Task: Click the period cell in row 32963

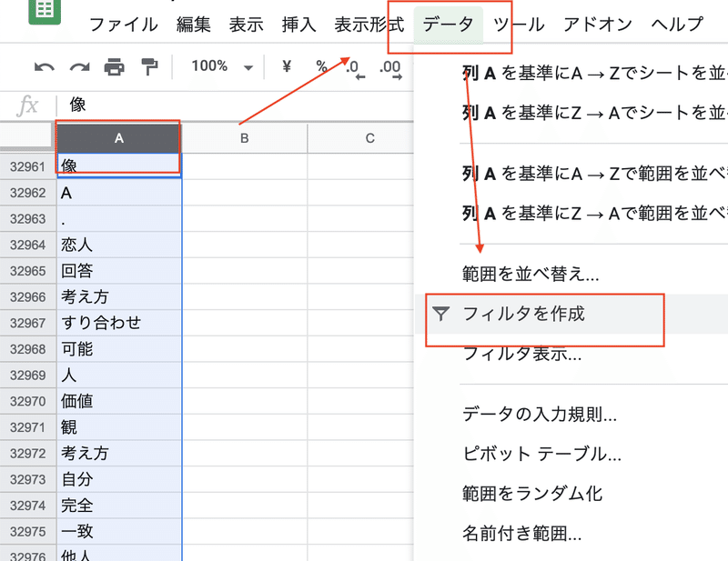Action: [x=119, y=218]
